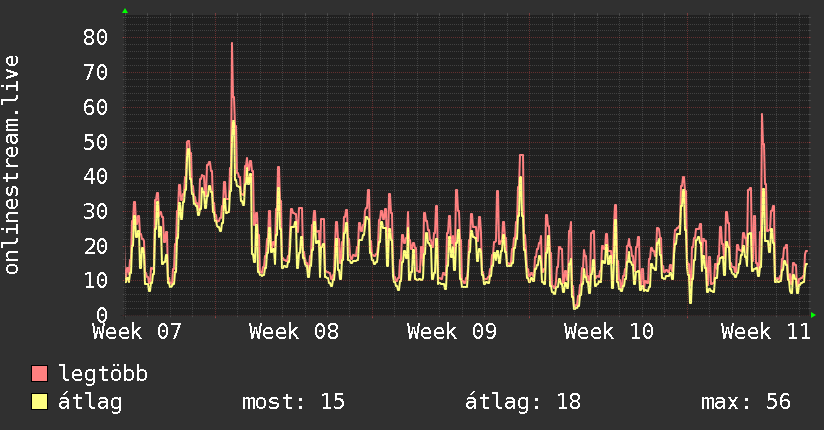The image size is (824, 430).
Task: Click the 'átlag: 18' statistic
Action: click(523, 402)
